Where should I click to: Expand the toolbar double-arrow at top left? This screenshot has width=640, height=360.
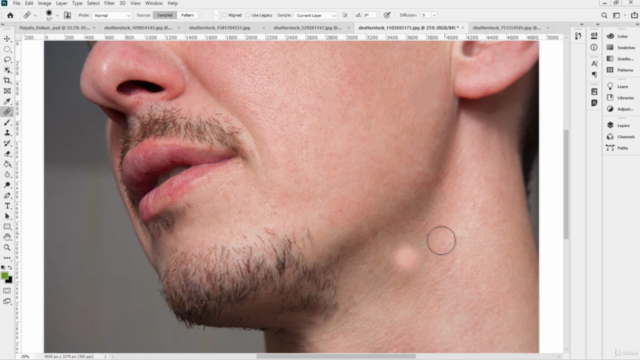[2, 24]
